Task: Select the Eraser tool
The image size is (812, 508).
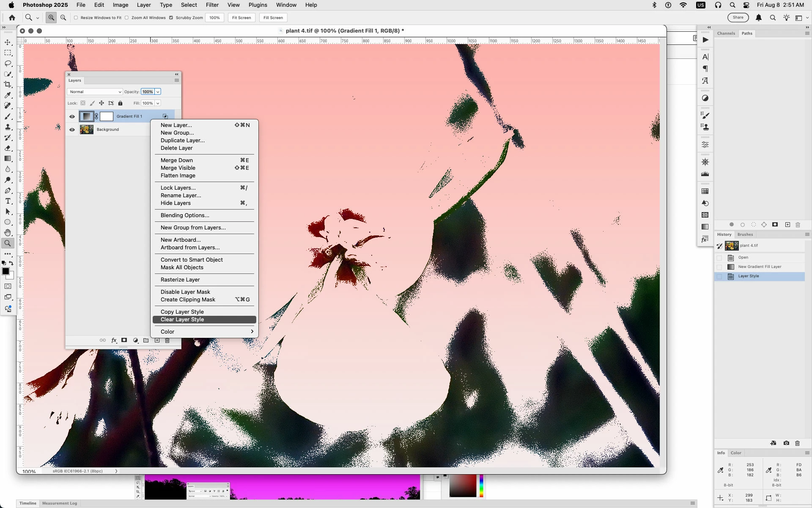Action: (8, 148)
